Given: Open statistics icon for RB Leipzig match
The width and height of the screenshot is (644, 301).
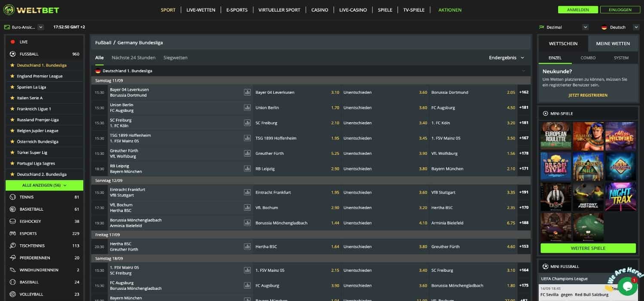Looking at the screenshot, I should (x=247, y=169).
